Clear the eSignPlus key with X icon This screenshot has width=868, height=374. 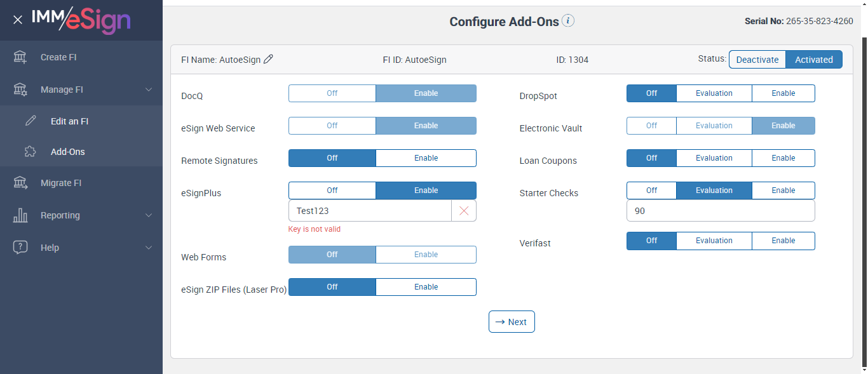pyautogui.click(x=464, y=211)
